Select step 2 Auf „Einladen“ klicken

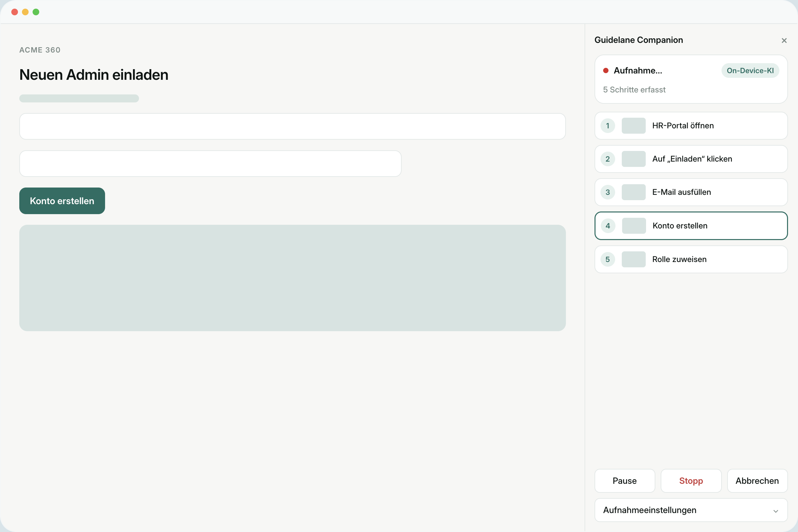point(691,159)
